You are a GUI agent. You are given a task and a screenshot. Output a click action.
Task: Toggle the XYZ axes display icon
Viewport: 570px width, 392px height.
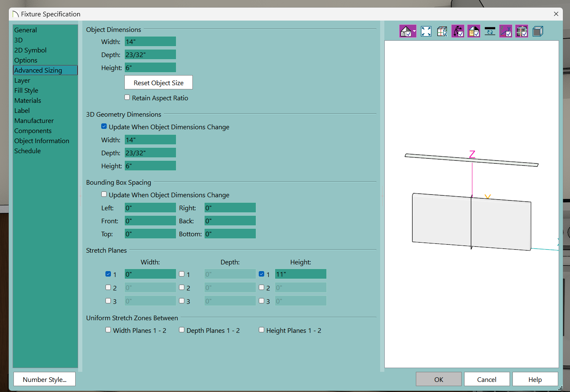click(506, 31)
